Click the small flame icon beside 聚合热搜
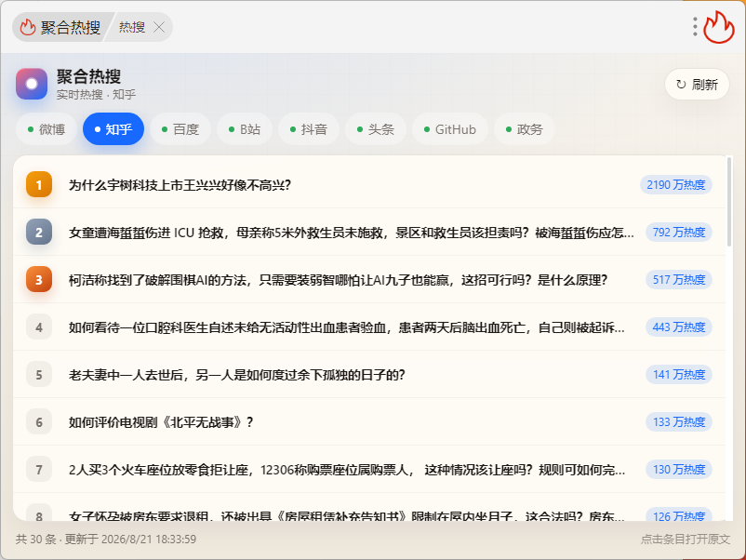The image size is (746, 560). point(28,27)
